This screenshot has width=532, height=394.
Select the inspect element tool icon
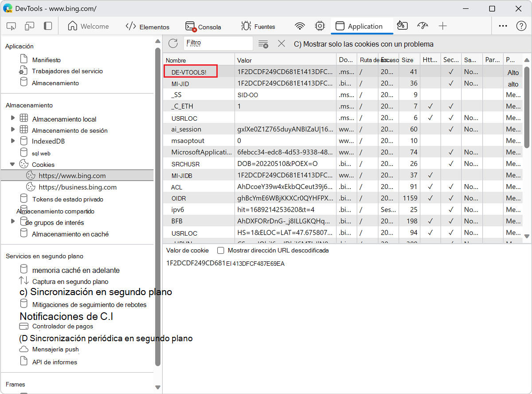point(11,26)
